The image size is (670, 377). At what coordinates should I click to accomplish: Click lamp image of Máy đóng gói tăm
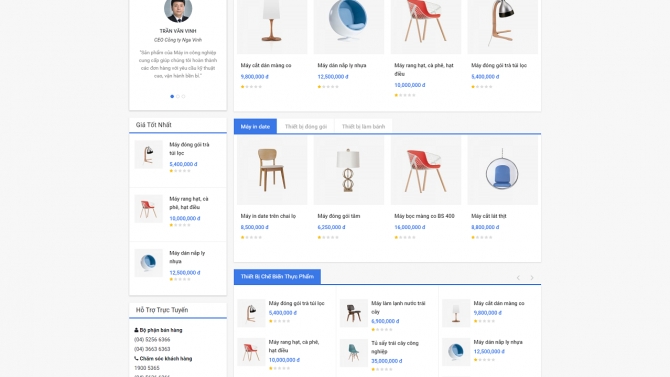(349, 170)
